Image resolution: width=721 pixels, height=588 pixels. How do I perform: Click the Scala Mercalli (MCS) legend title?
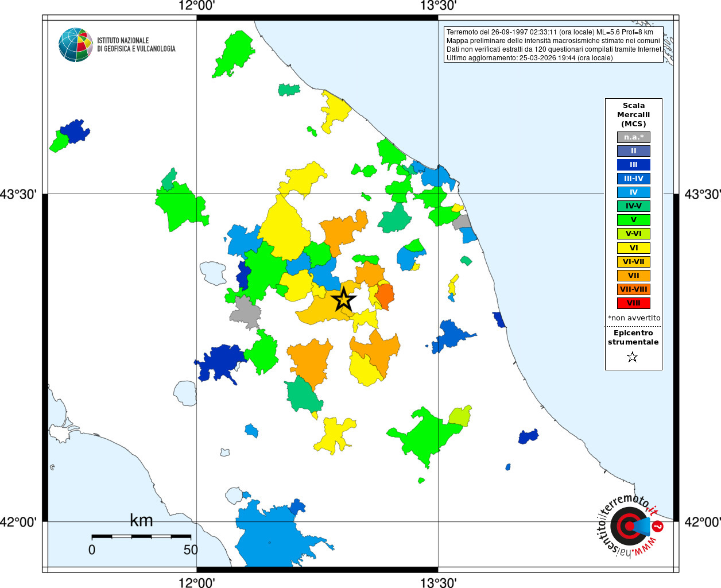(634, 115)
